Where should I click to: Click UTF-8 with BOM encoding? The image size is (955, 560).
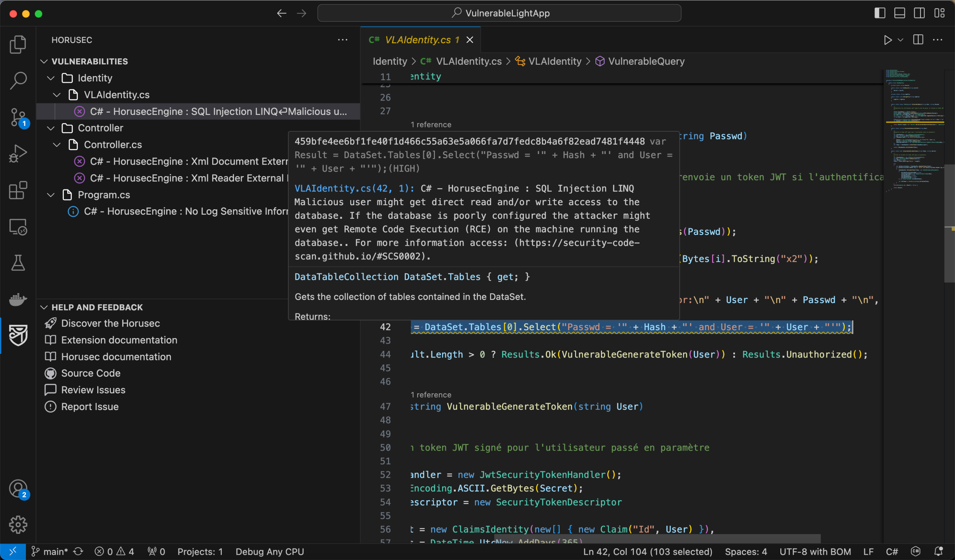(815, 552)
